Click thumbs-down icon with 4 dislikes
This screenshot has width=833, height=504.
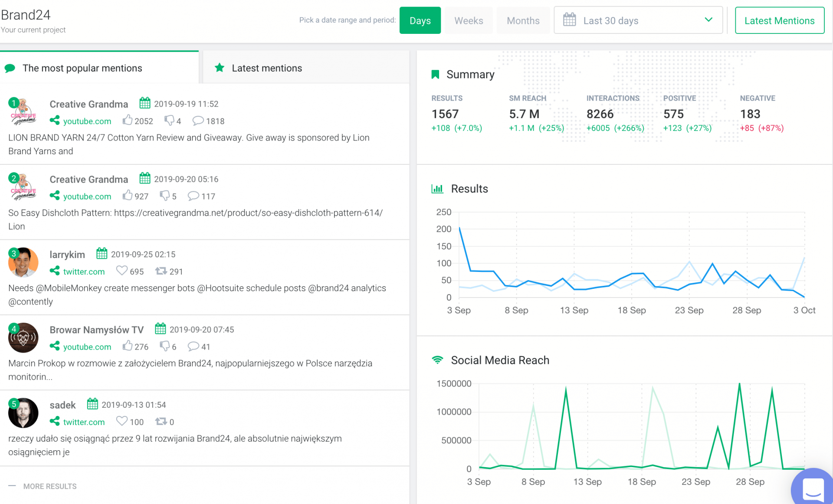coord(169,120)
